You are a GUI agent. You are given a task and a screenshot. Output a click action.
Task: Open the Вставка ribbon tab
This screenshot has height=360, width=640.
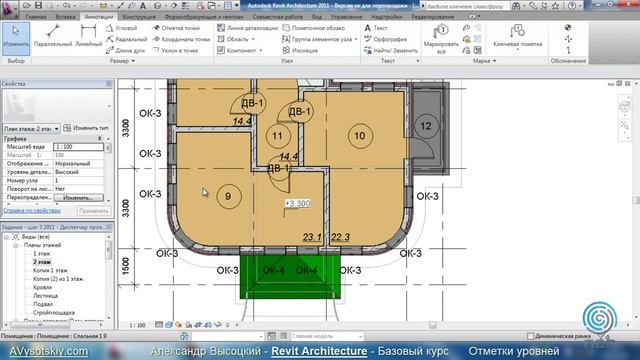pos(65,17)
